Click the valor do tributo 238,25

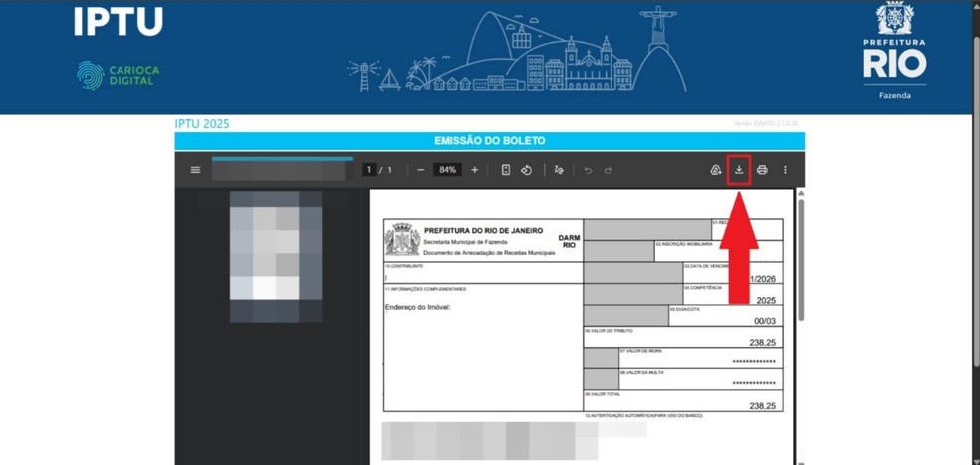(763, 342)
